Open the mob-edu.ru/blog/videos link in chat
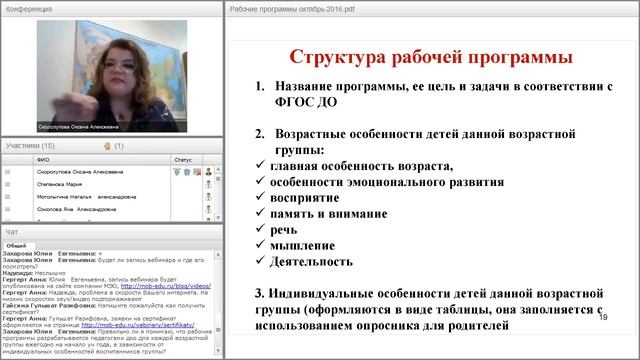Image resolution: width=640 pixels, height=360 pixels. point(166,286)
